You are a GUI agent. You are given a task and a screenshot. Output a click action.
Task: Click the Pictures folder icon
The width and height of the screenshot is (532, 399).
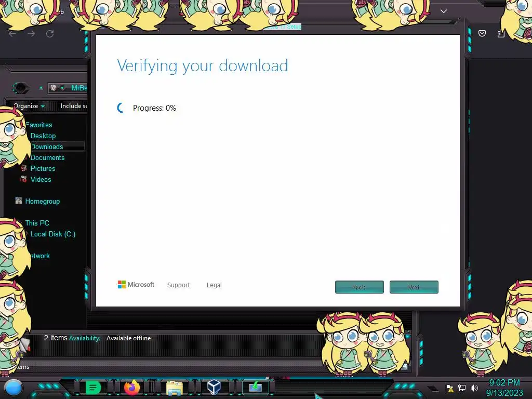click(24, 168)
